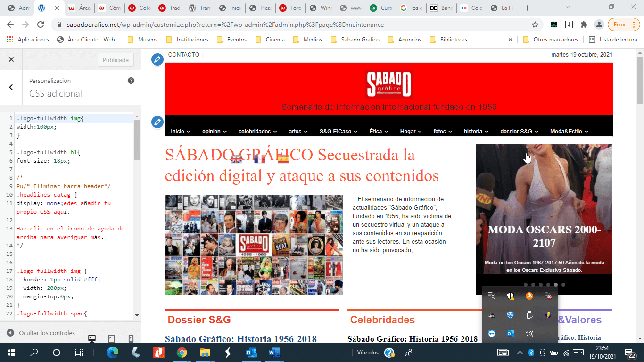Switch to desktop preview device icon

click(92, 338)
